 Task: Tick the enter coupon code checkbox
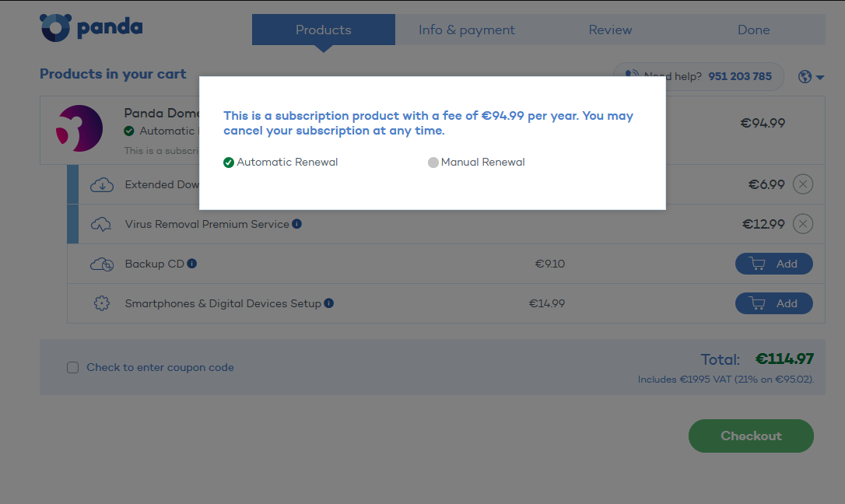click(73, 367)
